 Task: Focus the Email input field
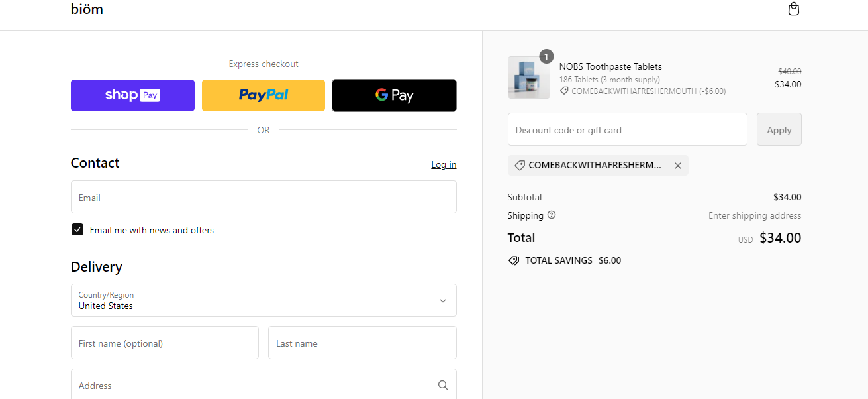pyautogui.click(x=264, y=197)
